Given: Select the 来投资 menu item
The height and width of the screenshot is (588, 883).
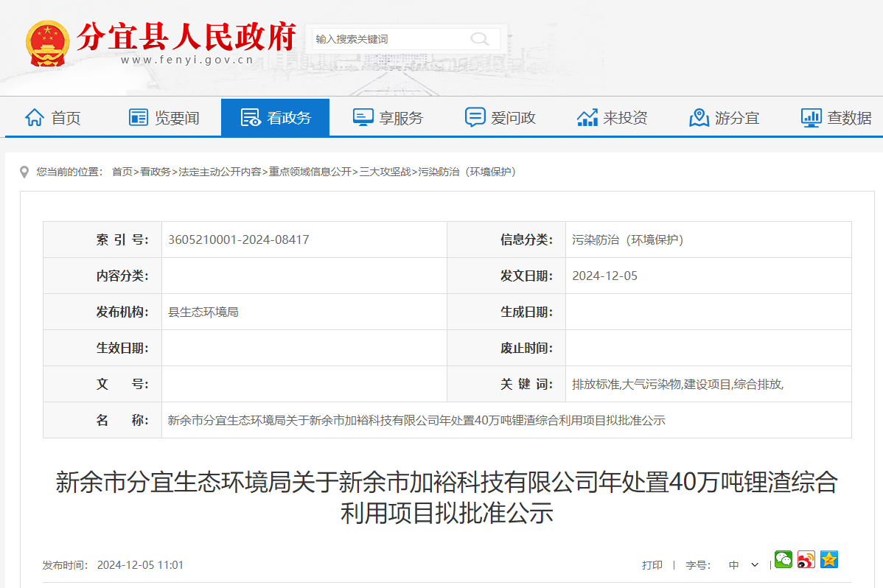Looking at the screenshot, I should pos(612,116).
